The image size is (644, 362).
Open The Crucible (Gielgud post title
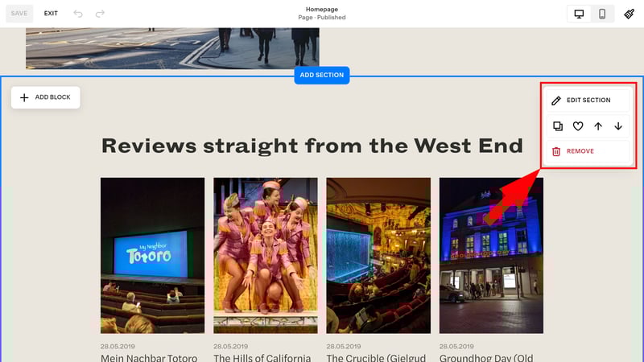click(376, 357)
